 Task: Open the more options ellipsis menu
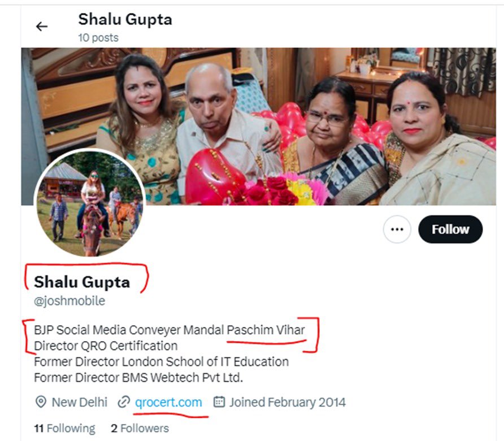tap(397, 229)
